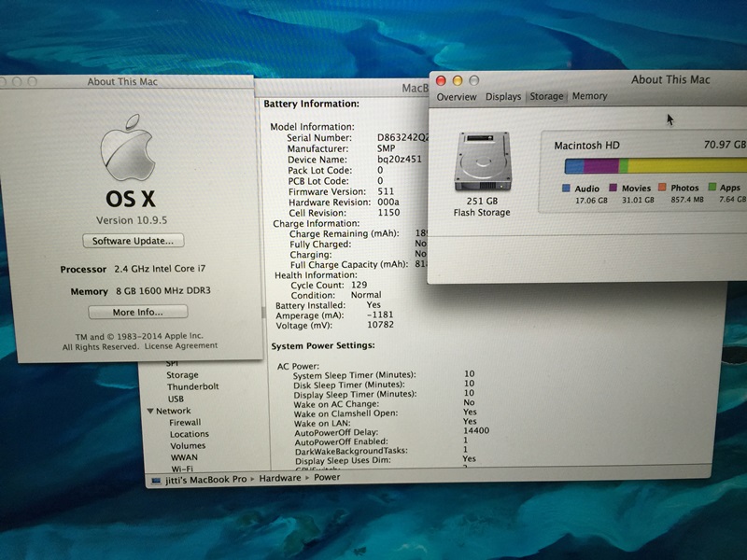Collapse the Network section in sidebar

150,411
